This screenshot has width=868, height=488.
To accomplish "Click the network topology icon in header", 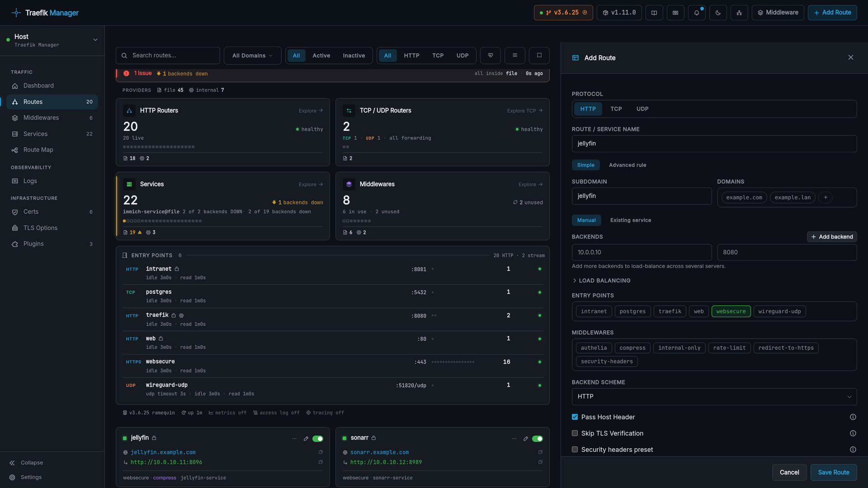I will pos(739,13).
